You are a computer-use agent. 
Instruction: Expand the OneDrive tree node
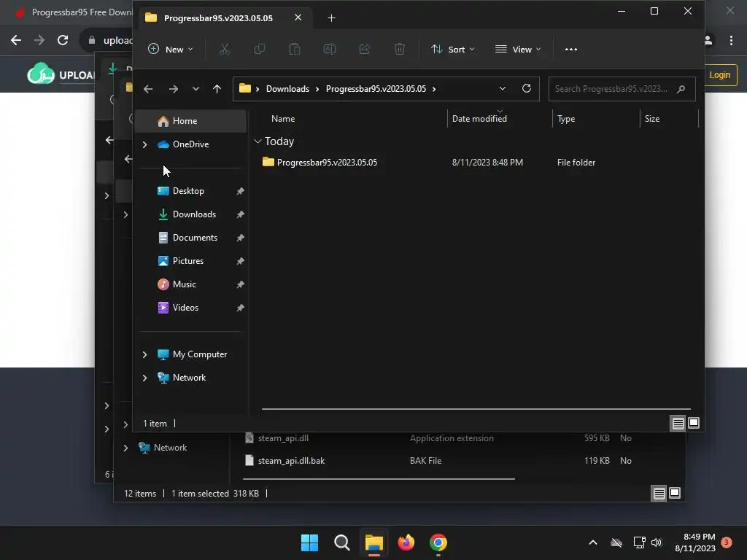coord(145,144)
